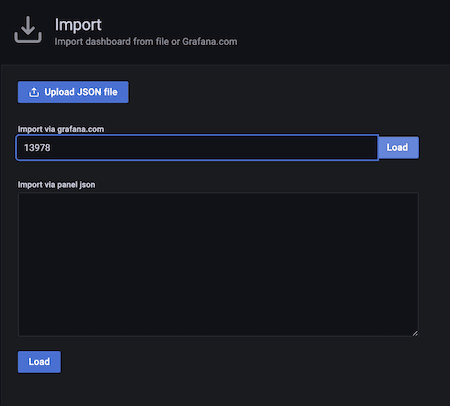Select the Import page heading

[78, 25]
